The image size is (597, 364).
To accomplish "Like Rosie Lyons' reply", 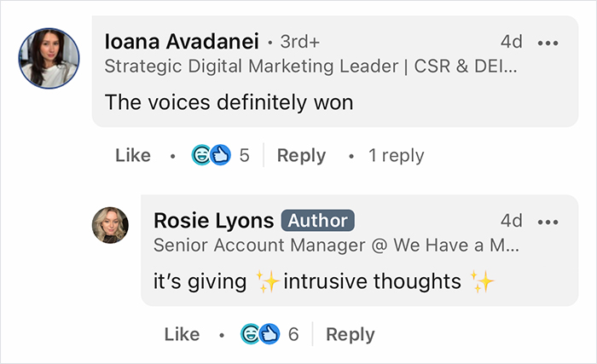I will click(182, 334).
